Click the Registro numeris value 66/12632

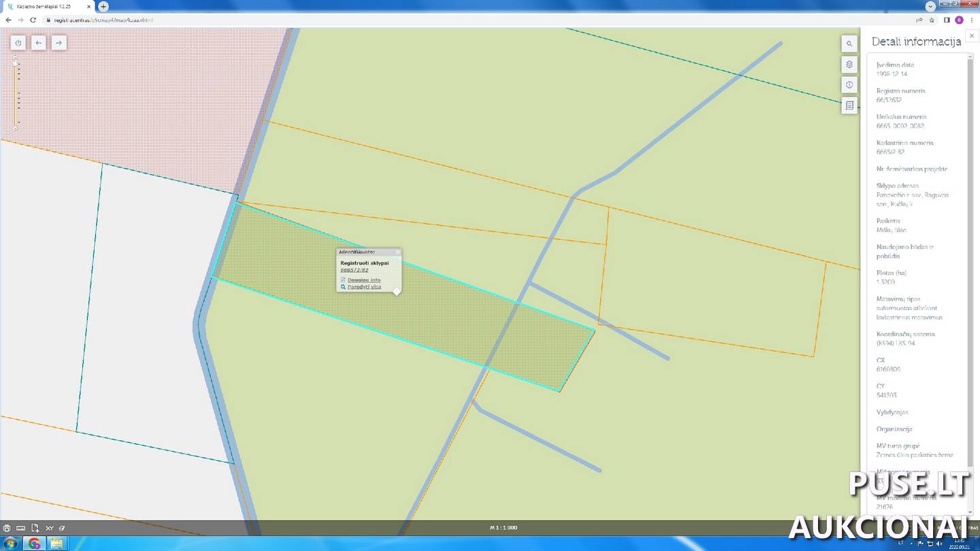click(889, 100)
